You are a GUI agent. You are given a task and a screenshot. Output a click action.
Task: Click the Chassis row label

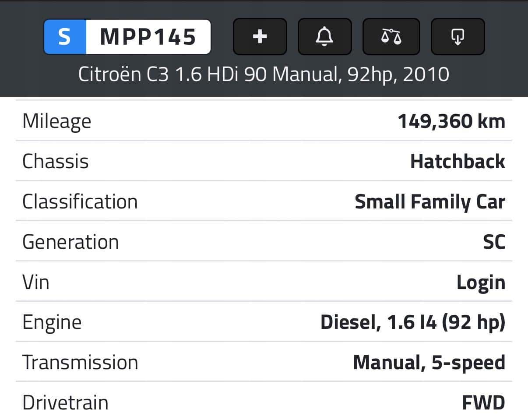(x=55, y=161)
